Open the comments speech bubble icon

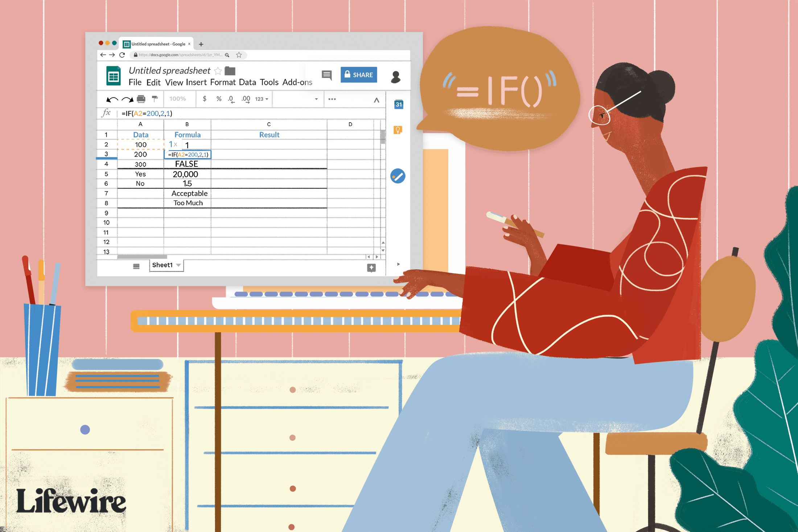[327, 75]
